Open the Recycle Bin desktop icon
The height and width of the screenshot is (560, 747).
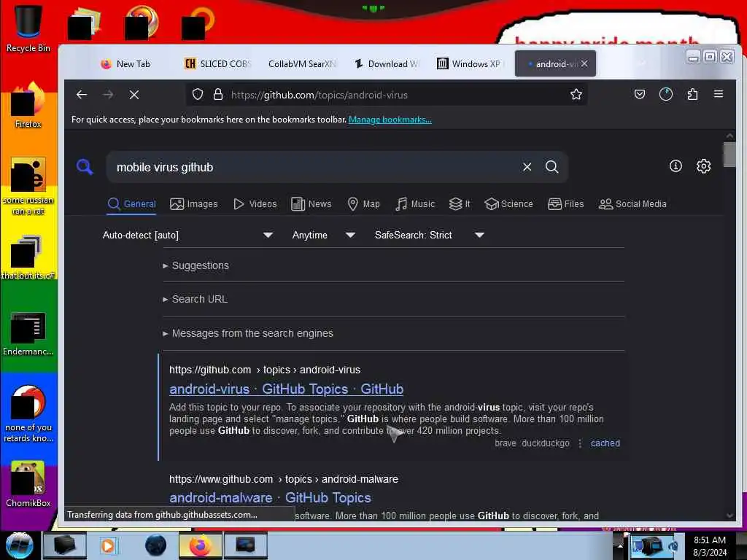click(28, 28)
